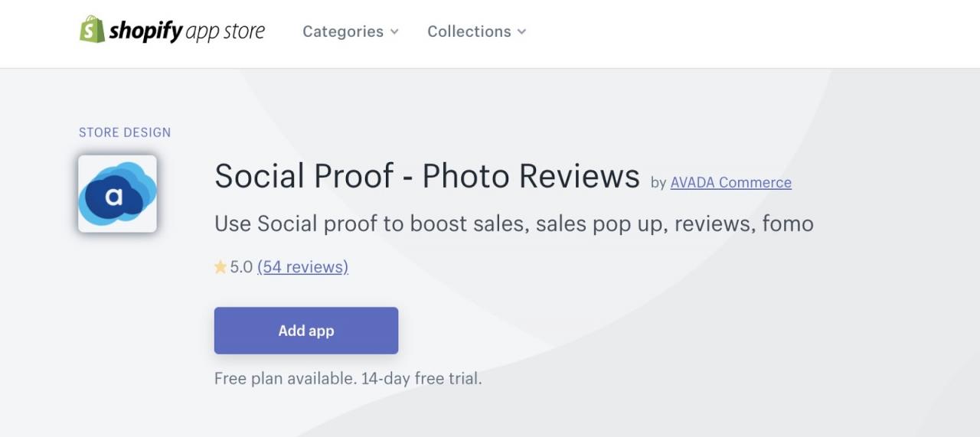
Task: Click the 'Free plan available' text
Action: (x=284, y=378)
